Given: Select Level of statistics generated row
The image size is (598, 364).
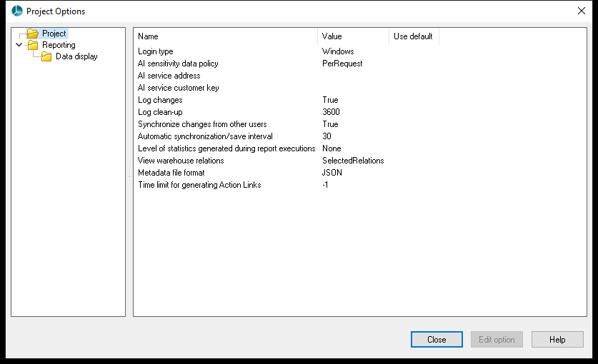Looking at the screenshot, I should (226, 148).
